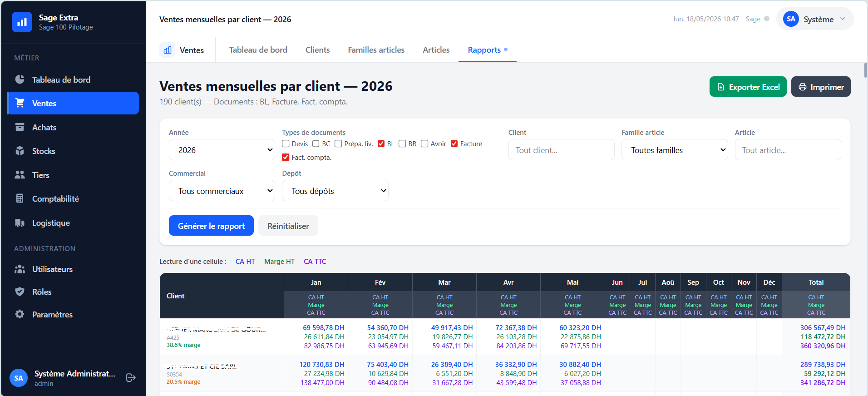Uncheck the Facture checkbox

tap(454, 144)
